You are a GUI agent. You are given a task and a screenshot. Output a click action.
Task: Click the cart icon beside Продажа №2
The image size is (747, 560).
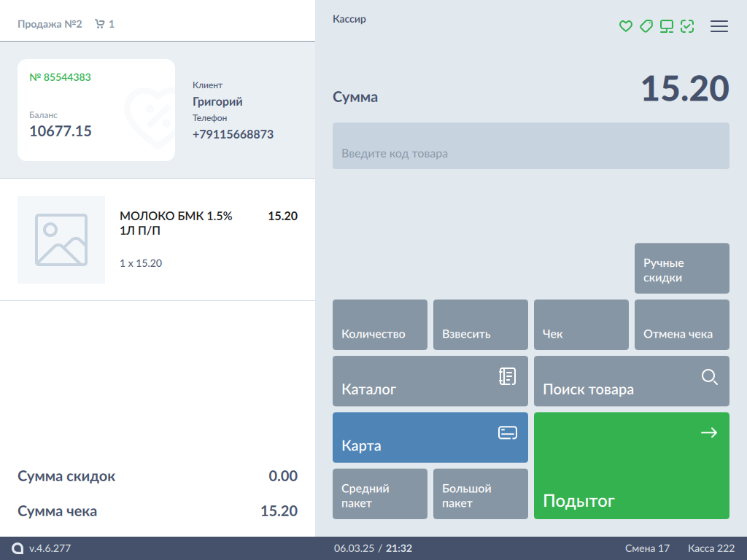(100, 24)
